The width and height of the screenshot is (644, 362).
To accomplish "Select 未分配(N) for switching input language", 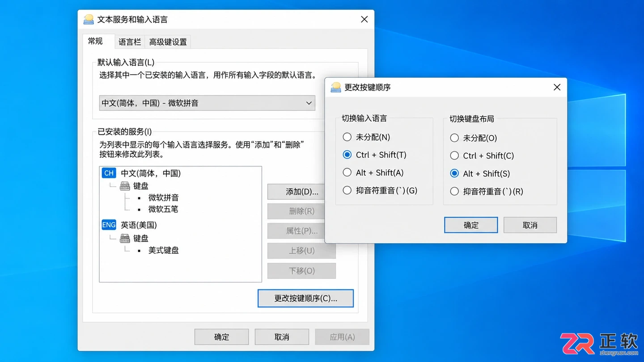I will click(x=347, y=137).
